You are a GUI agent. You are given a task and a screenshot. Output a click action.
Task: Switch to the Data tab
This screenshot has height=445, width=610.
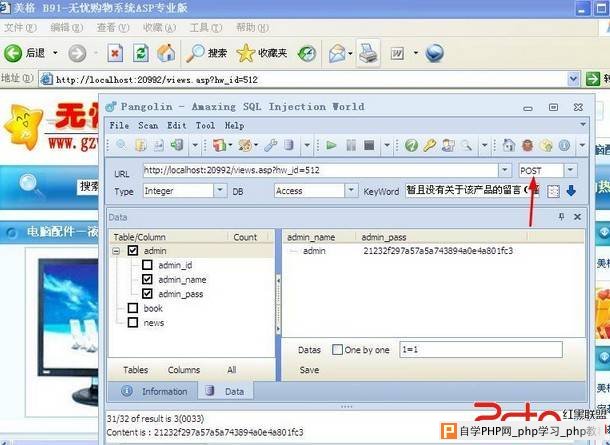point(226,391)
